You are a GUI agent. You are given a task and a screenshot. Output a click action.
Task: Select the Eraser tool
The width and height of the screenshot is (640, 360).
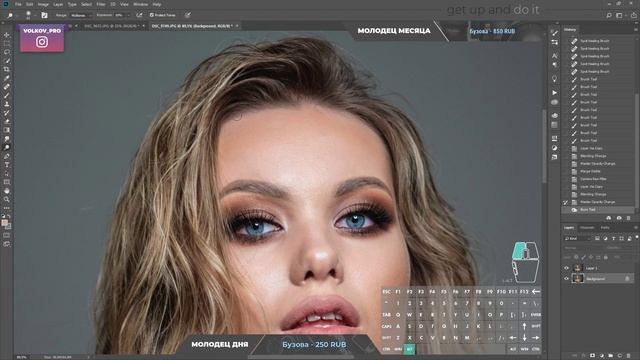tap(7, 121)
